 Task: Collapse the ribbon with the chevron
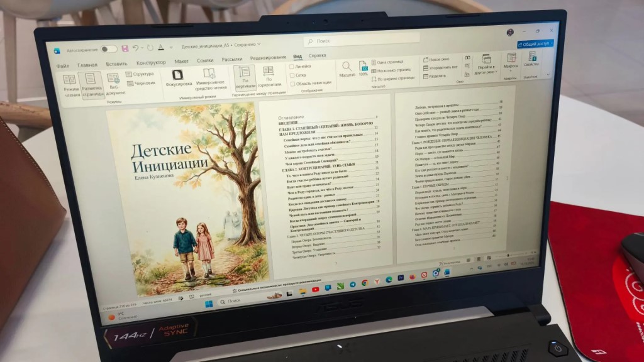pyautogui.click(x=548, y=74)
